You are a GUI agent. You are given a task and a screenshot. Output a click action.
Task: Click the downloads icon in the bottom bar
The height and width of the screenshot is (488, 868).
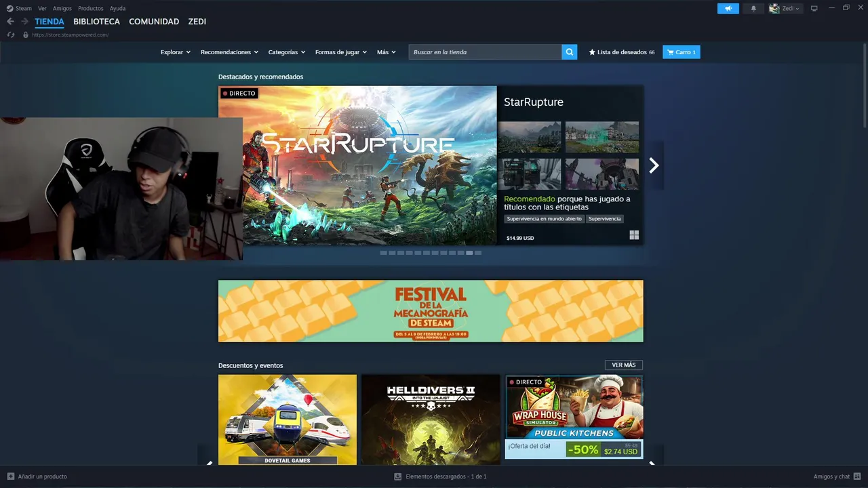tap(398, 476)
